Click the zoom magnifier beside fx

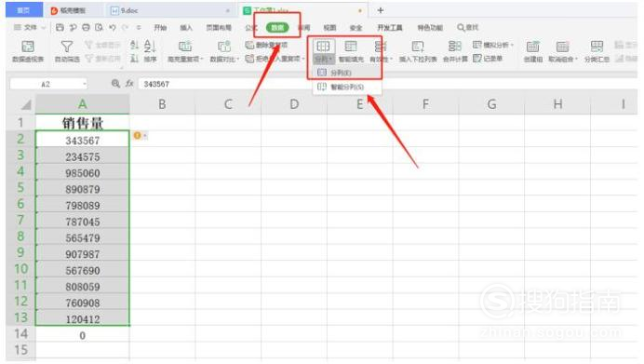point(115,84)
